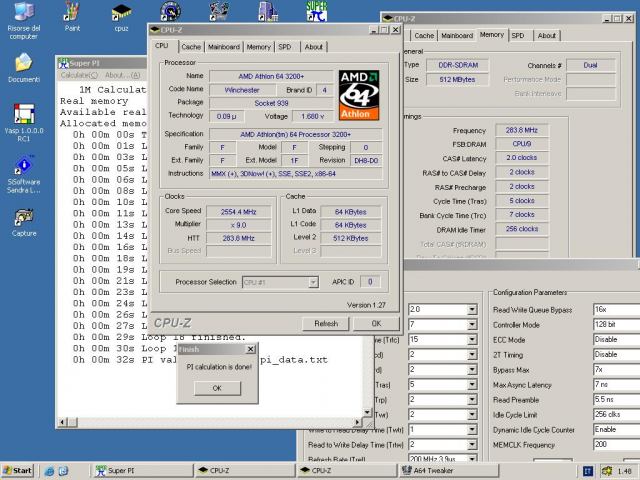Launch Yasp 1.0.0.0 RC1 icon

tap(24, 122)
